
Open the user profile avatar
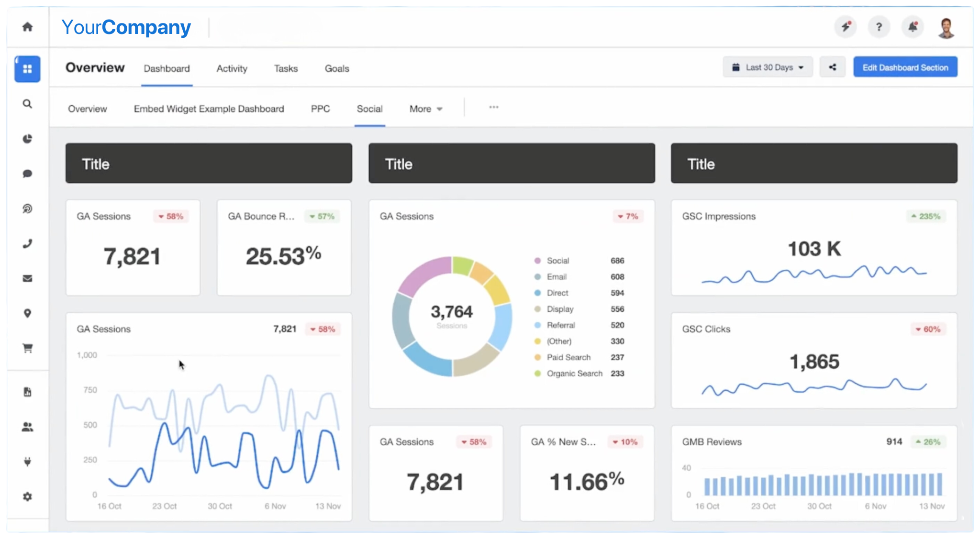tap(946, 28)
